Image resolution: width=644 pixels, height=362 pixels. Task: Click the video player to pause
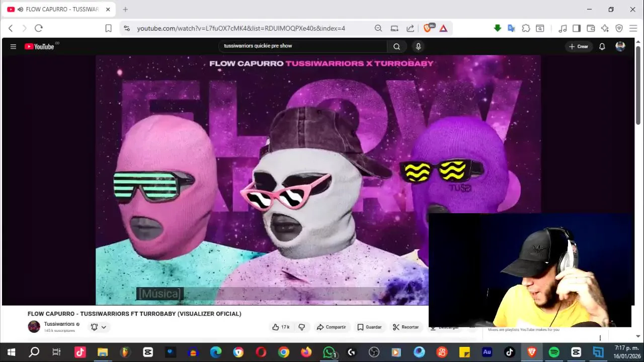[x=318, y=180]
